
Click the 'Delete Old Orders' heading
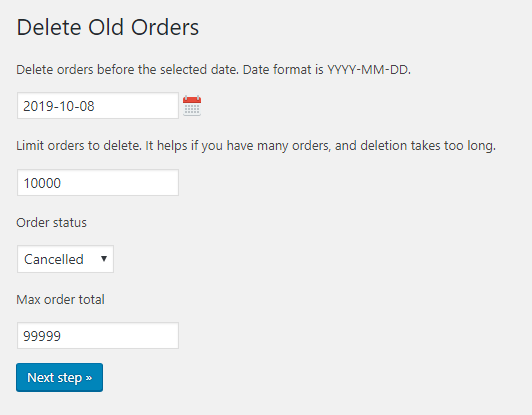click(108, 27)
